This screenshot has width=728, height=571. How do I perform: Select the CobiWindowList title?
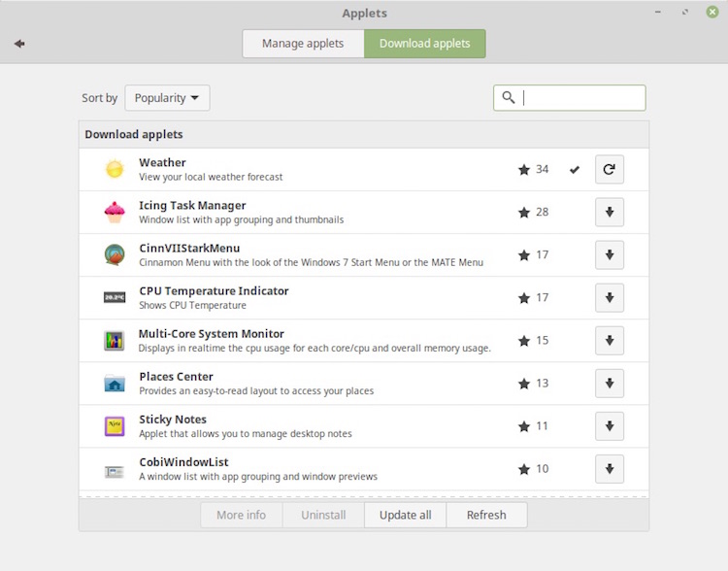[x=183, y=462]
